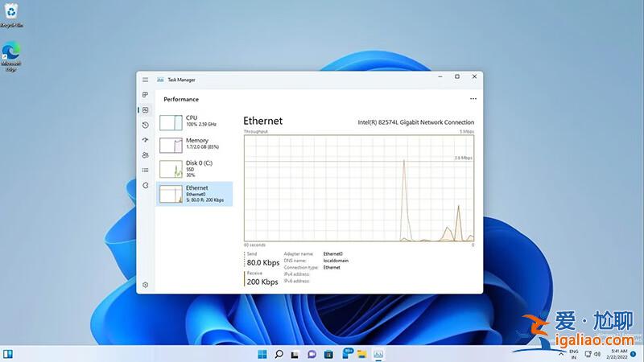Click the Ethernet throughput graph
This screenshot has width=644, height=362.
[x=358, y=187]
